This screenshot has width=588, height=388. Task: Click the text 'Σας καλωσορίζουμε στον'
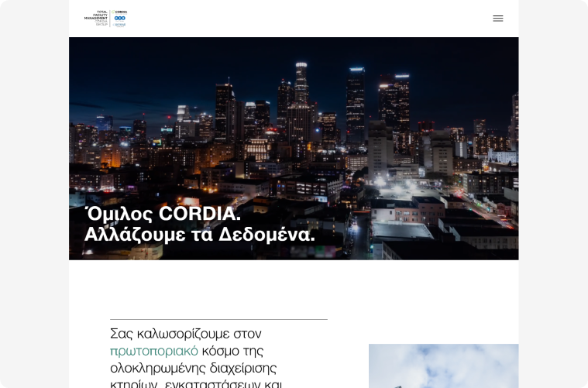(186, 334)
